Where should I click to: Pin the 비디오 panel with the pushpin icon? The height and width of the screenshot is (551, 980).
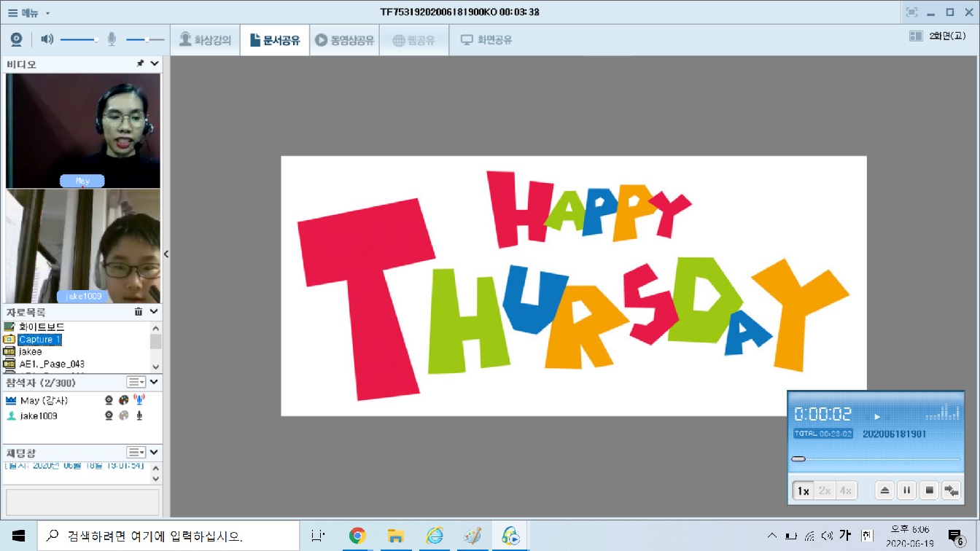(140, 64)
